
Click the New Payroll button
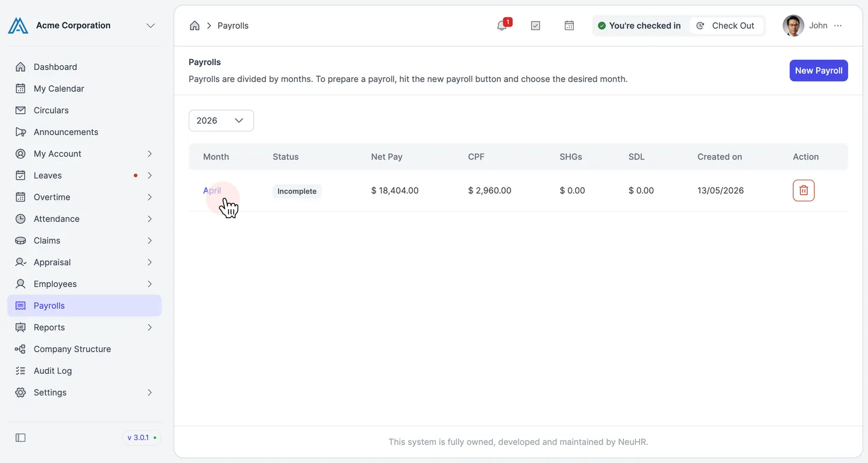tap(819, 71)
